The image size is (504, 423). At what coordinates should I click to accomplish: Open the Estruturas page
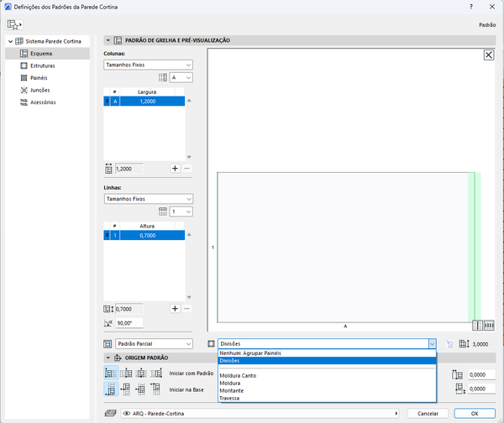pyautogui.click(x=43, y=65)
